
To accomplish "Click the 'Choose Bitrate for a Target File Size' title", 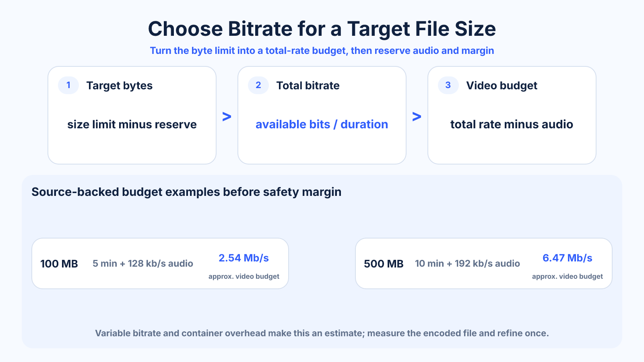I will pos(322,29).
